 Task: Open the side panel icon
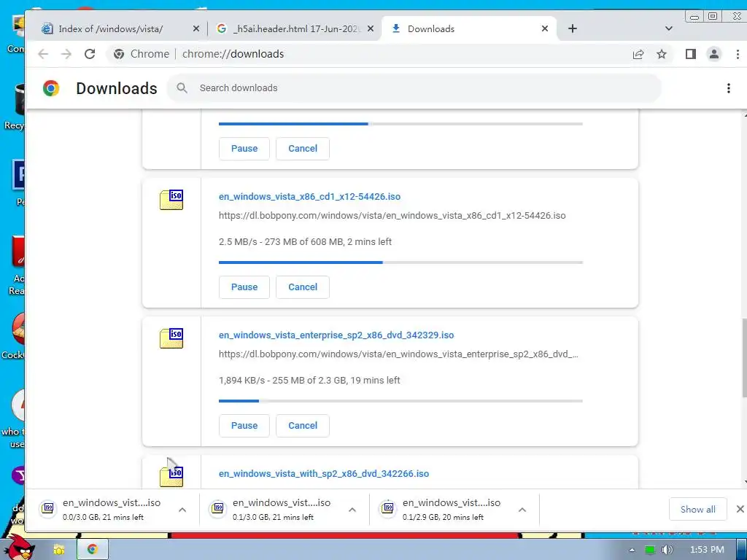(x=690, y=54)
